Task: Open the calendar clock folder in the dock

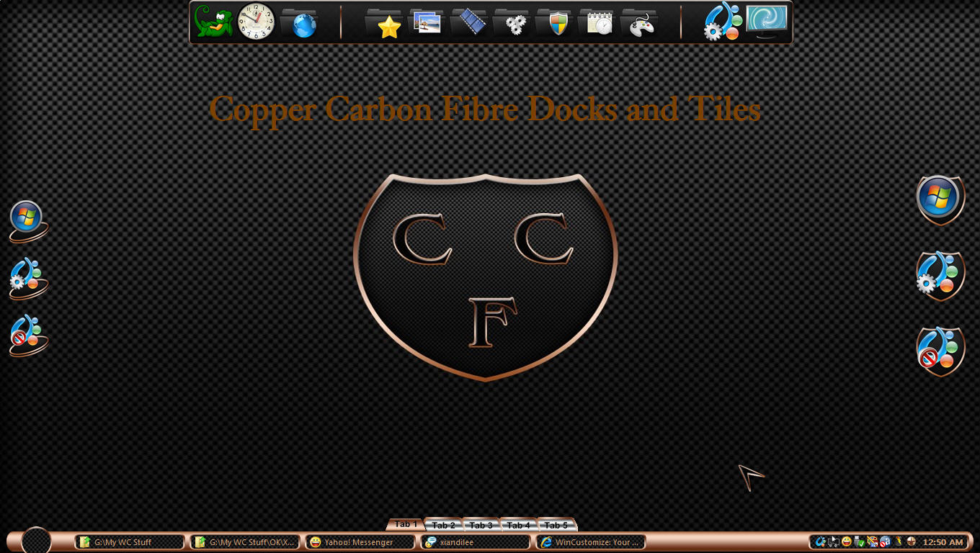Action: (598, 23)
